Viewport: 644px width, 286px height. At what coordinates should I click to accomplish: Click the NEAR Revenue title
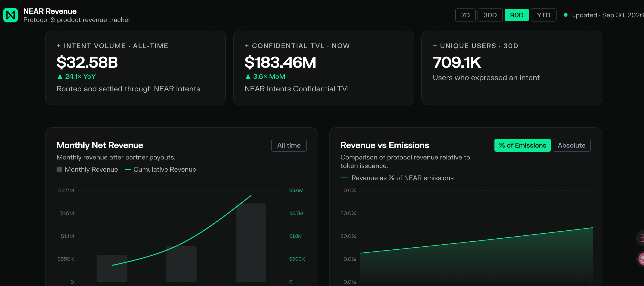click(x=50, y=11)
